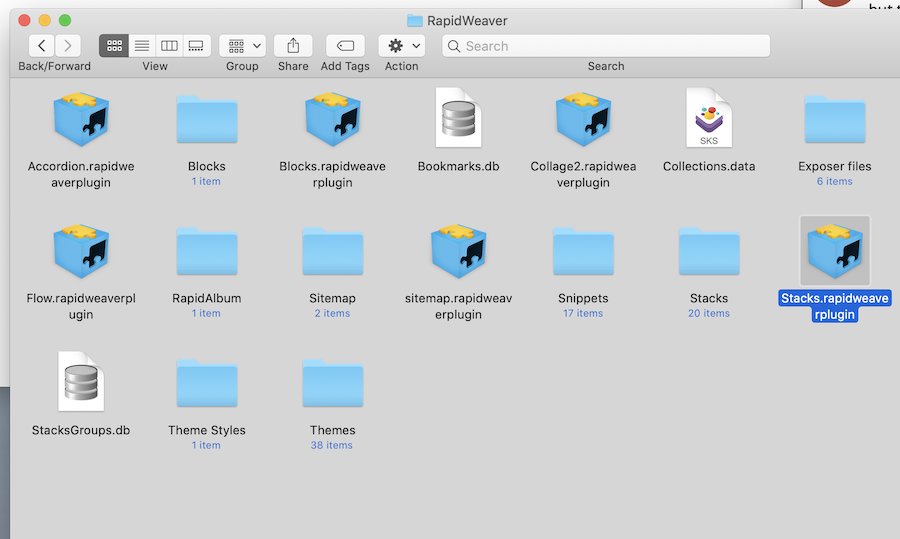The image size is (900, 539).
Task: Click the sitemap.rapidweaverplugin file name
Action: point(458,307)
